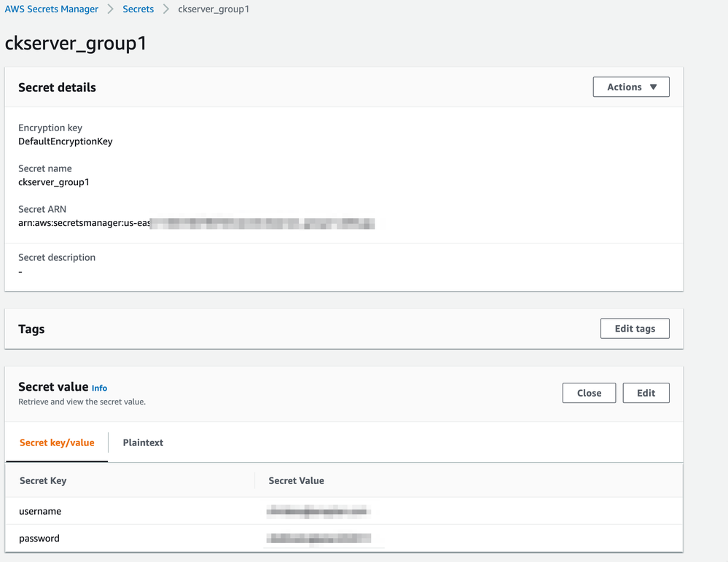Screen dimensions: 728x562
Task: Open the Actions dropdown menu
Action: coord(631,87)
